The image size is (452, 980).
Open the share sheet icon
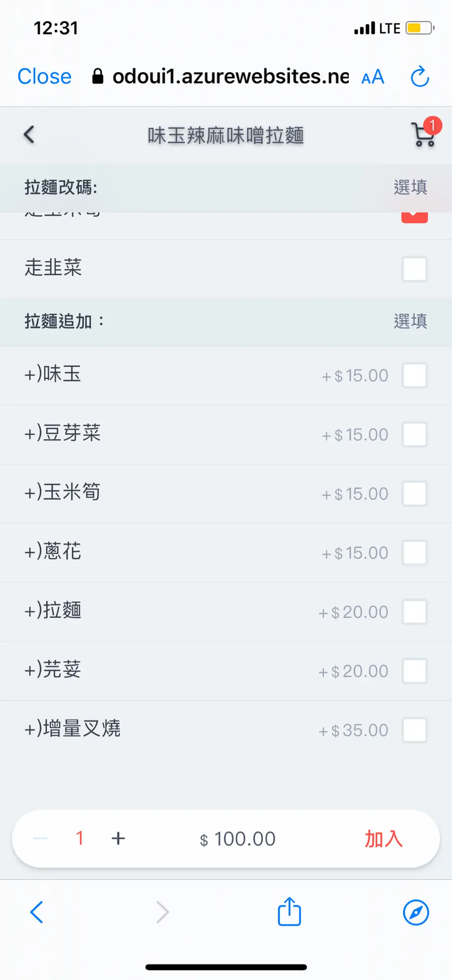pos(289,911)
